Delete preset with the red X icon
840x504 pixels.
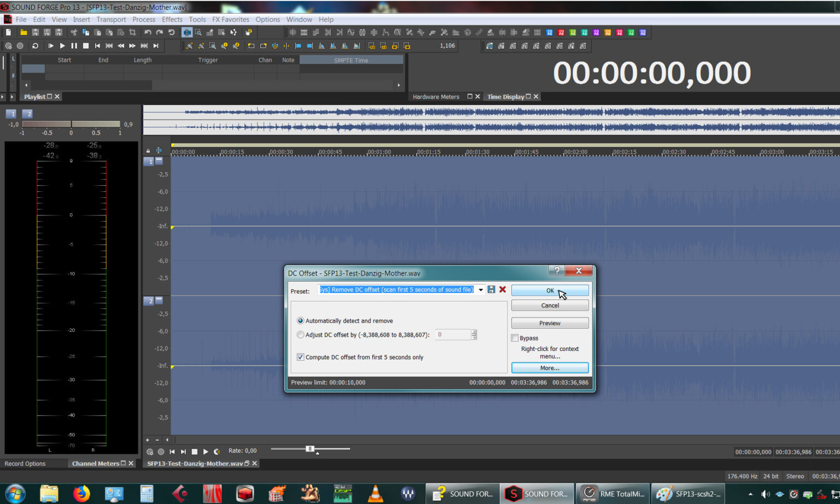tap(503, 290)
